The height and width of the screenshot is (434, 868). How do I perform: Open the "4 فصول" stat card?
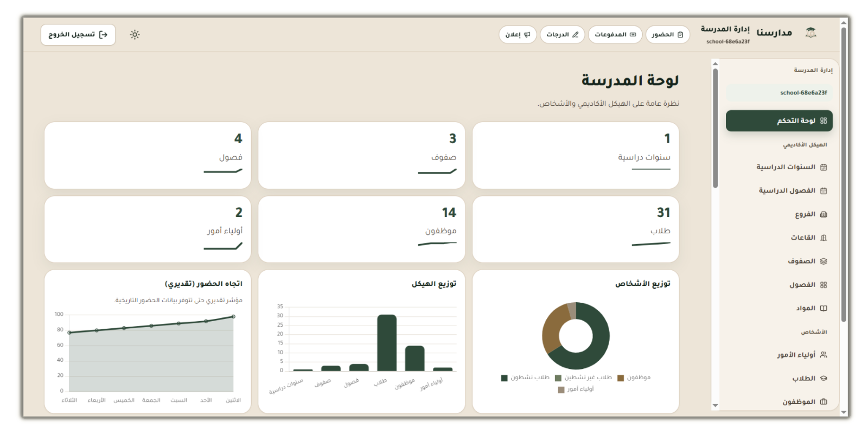coord(148,155)
